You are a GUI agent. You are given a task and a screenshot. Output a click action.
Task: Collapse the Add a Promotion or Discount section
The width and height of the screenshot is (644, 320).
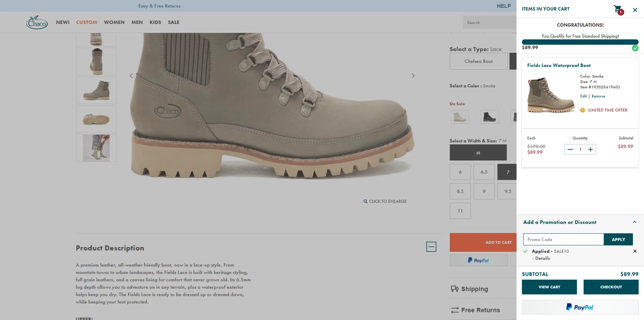635,222
